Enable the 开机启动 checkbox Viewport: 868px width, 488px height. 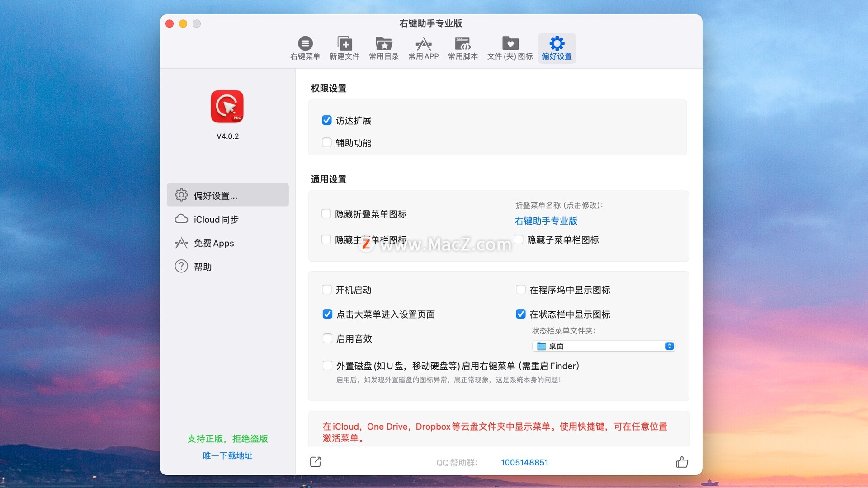327,290
